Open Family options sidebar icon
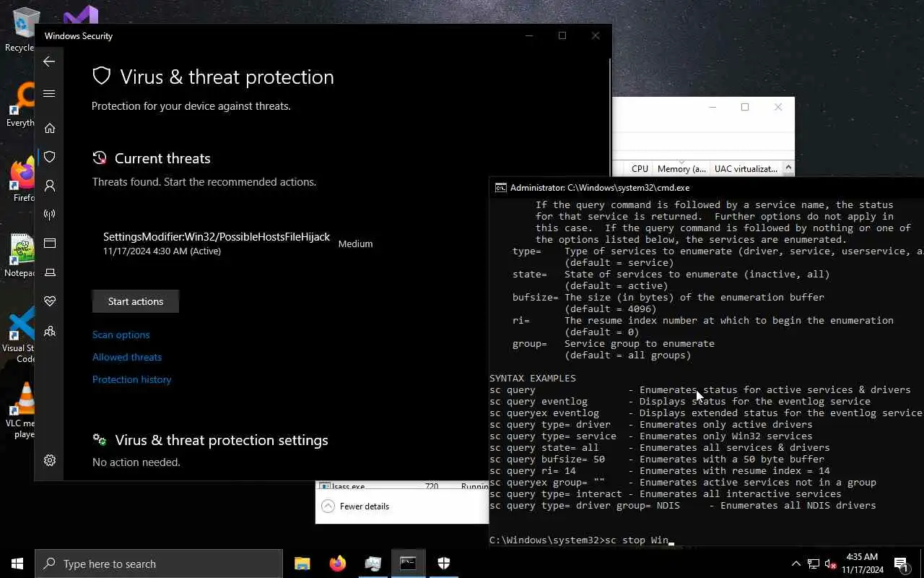 tap(50, 331)
